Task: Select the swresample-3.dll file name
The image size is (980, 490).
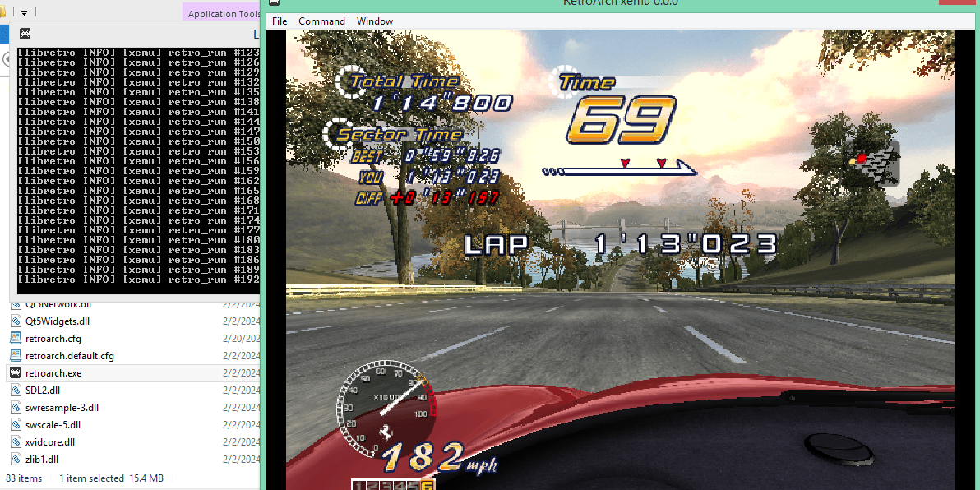Action: pyautogui.click(x=62, y=408)
